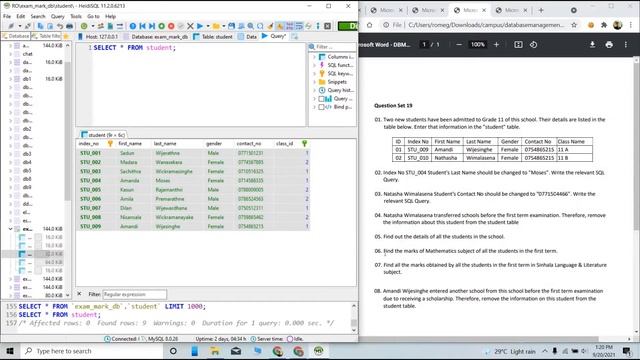Sort results by contact_no column header
The image size is (640, 360).
tap(249, 144)
